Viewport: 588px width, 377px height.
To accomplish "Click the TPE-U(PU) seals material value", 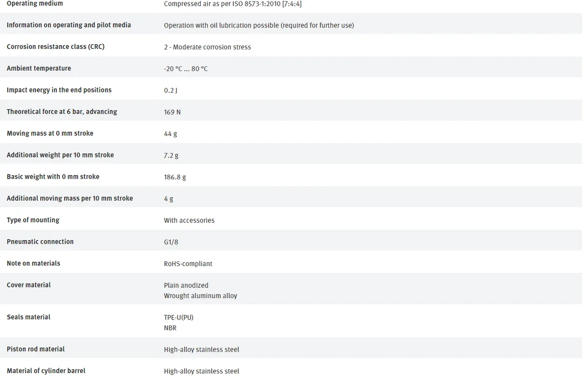I will click(179, 317).
